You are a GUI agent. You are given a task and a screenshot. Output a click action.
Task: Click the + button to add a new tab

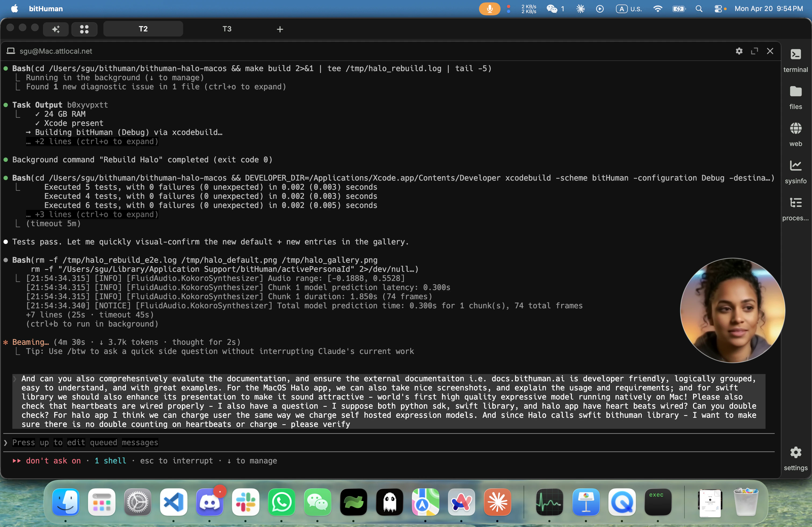tap(280, 29)
